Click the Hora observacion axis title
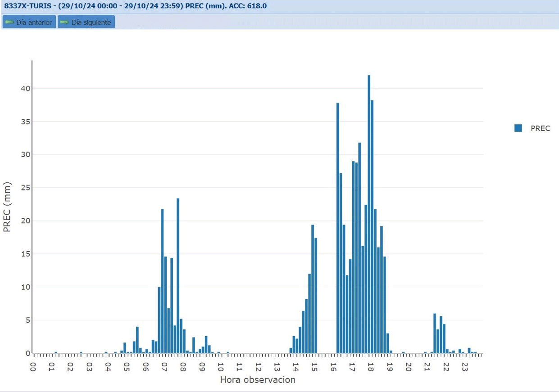 (x=258, y=380)
